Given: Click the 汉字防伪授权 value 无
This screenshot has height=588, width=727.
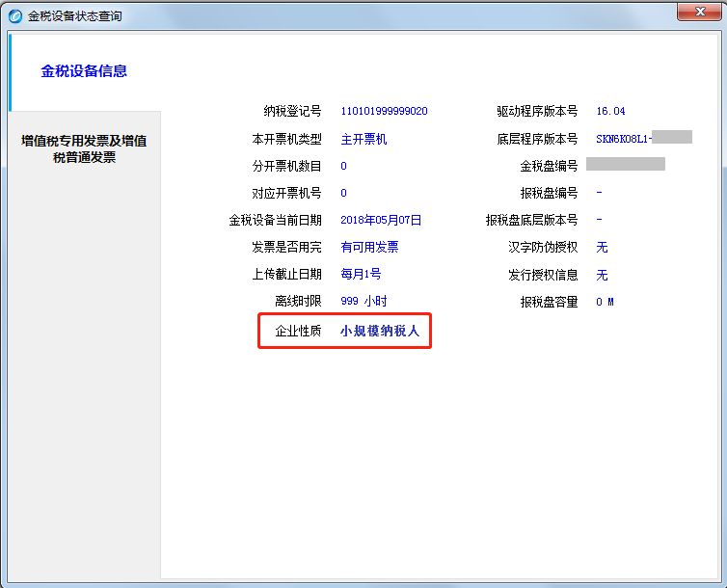Looking at the screenshot, I should (602, 247).
